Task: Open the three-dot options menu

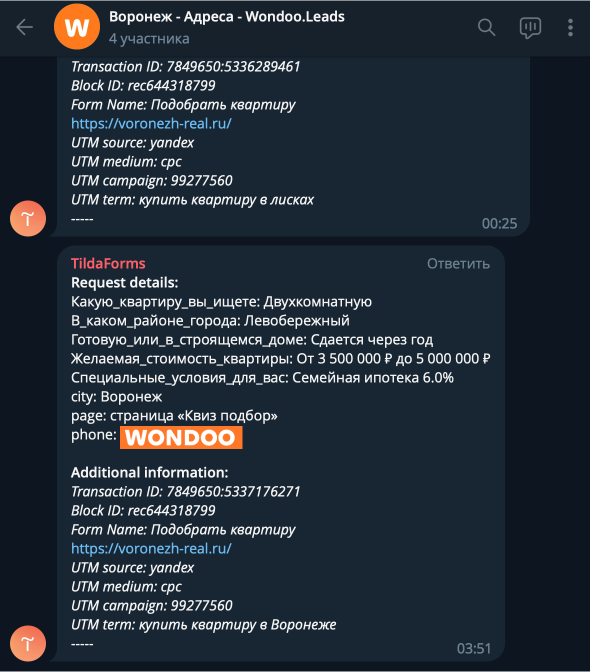Action: (570, 27)
